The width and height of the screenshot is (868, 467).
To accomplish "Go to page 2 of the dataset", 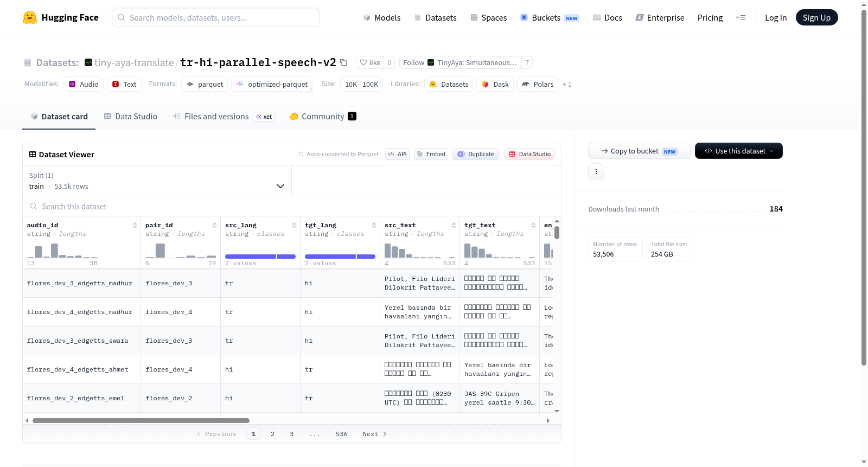I will [x=272, y=434].
